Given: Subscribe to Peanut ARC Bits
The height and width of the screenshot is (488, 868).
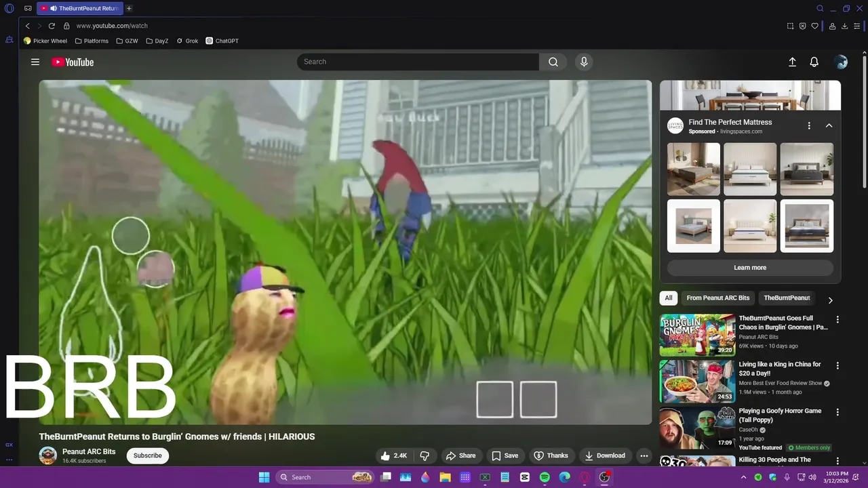Looking at the screenshot, I should [x=147, y=455].
